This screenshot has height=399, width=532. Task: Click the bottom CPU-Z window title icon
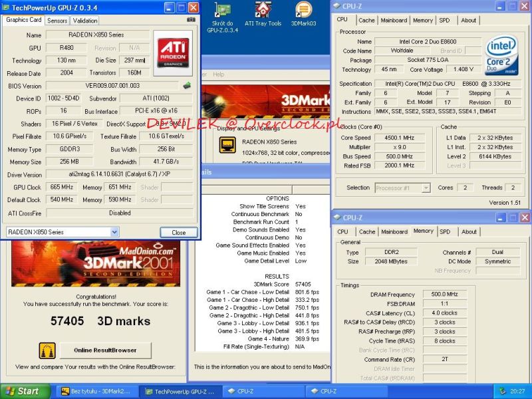[336, 217]
